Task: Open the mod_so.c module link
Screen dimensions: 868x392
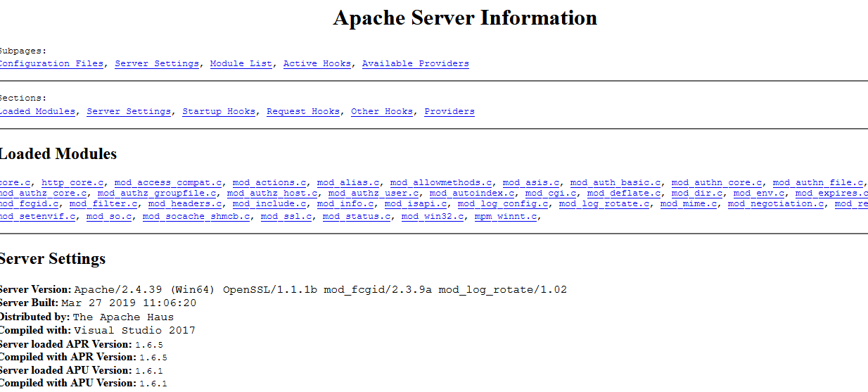Action: pos(109,216)
